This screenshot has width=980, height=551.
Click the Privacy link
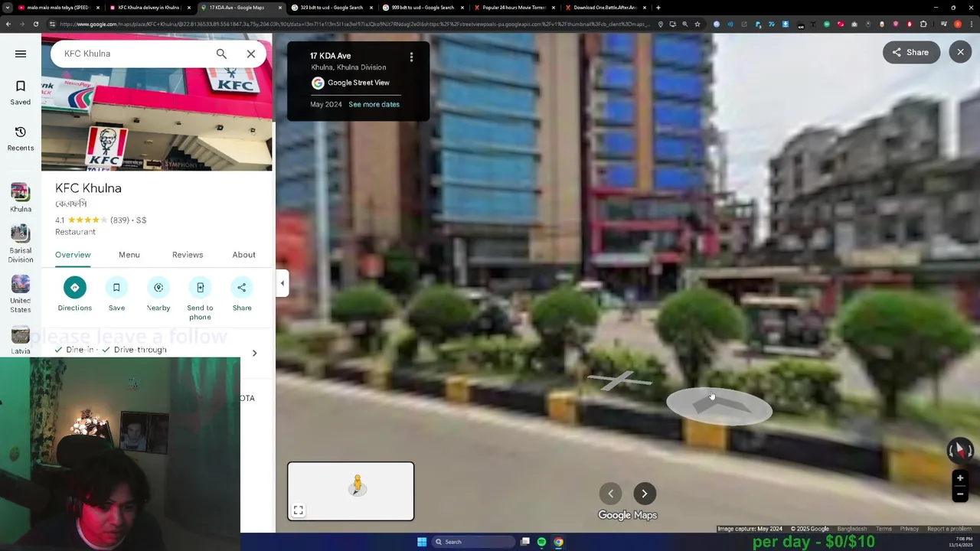[x=910, y=529]
